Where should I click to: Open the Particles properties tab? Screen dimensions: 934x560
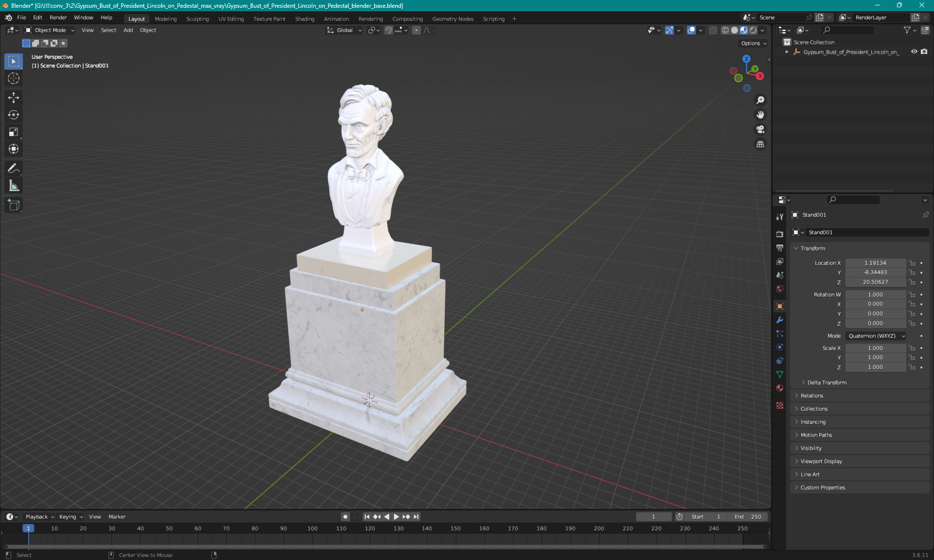[x=780, y=333]
